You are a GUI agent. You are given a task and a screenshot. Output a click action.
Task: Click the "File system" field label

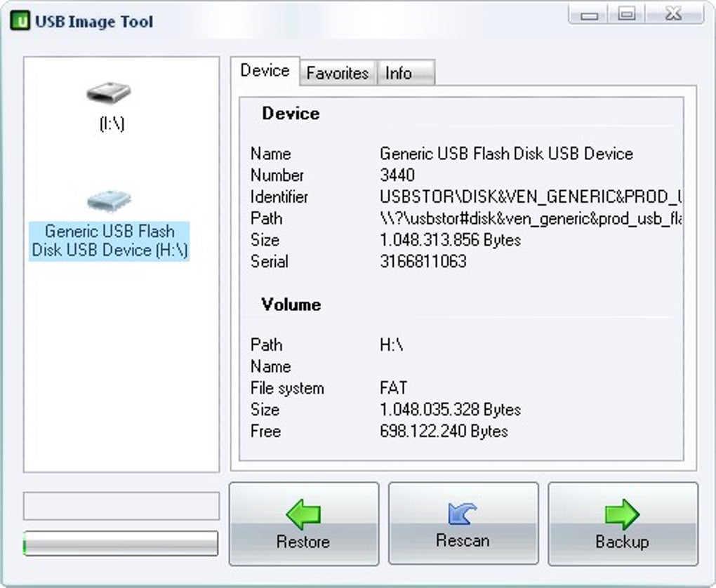coord(287,388)
